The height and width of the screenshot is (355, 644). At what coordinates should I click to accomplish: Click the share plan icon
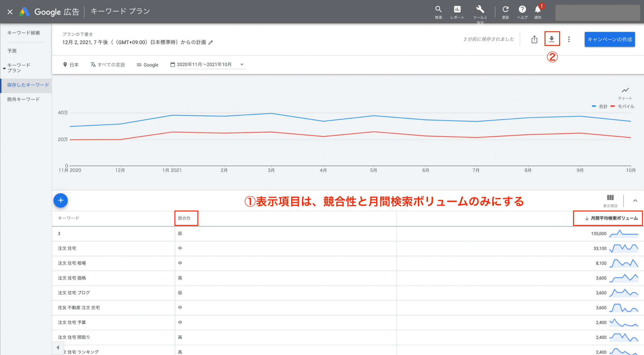[x=534, y=39]
